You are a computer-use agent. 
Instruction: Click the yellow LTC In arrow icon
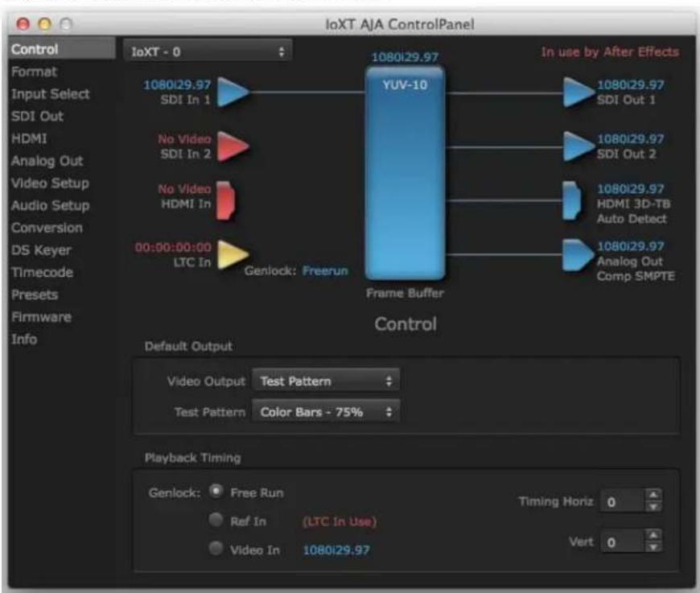233,254
